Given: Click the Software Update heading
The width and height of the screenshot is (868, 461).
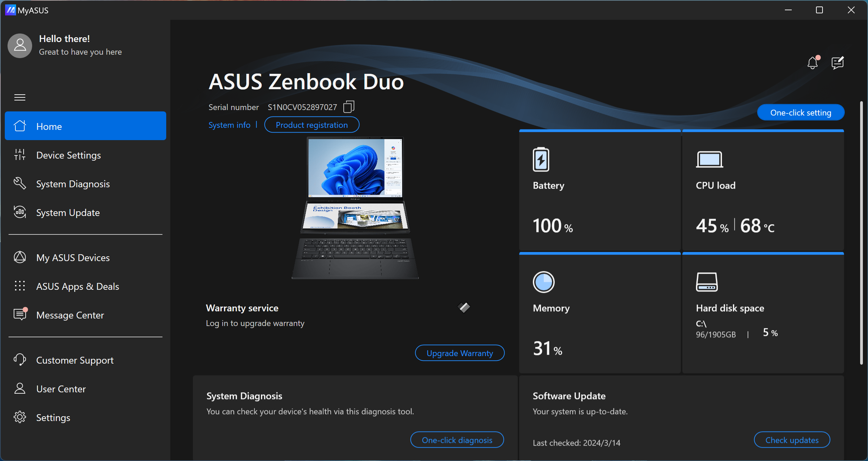Looking at the screenshot, I should (569, 396).
